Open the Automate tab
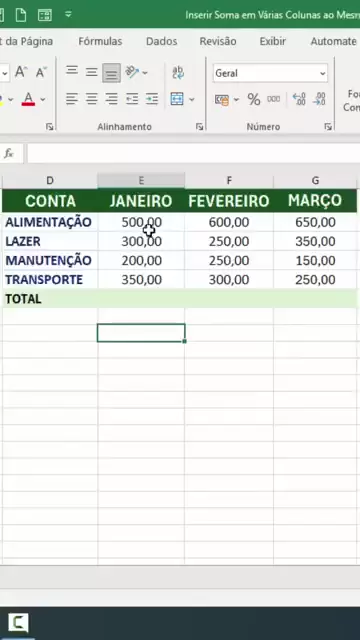The height and width of the screenshot is (640, 360). click(333, 41)
